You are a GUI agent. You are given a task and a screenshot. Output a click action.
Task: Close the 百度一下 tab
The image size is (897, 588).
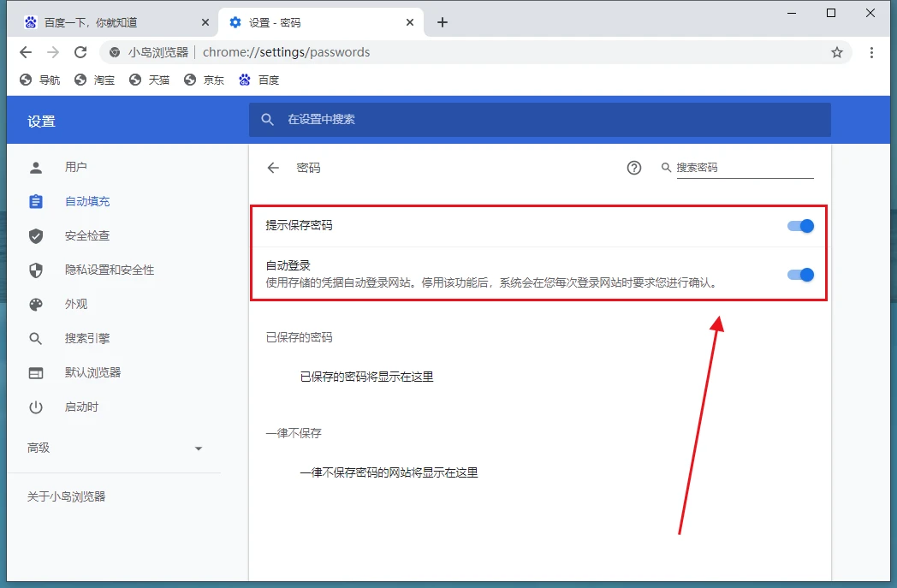point(205,22)
